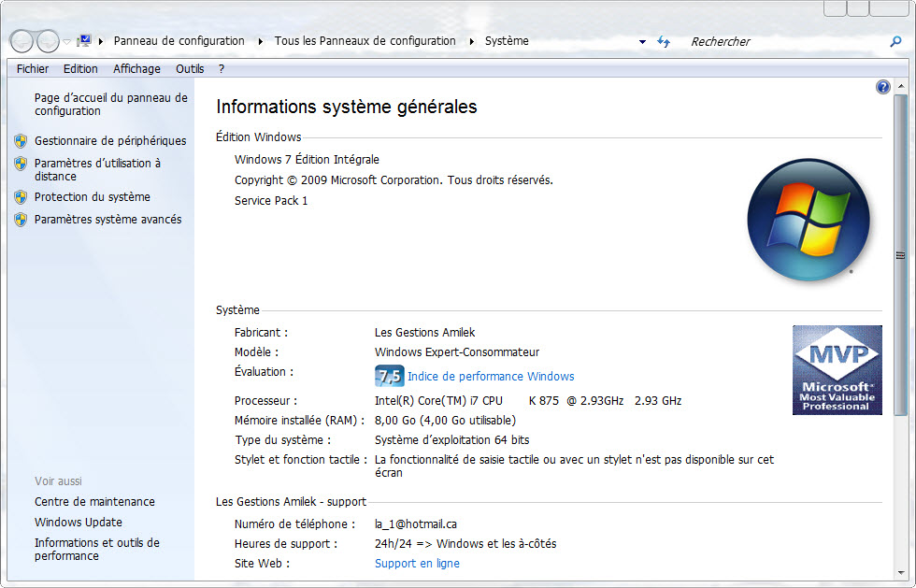The height and width of the screenshot is (588, 916).
Task: Go to Panneau de configuration breadcrumb
Action: 179,41
